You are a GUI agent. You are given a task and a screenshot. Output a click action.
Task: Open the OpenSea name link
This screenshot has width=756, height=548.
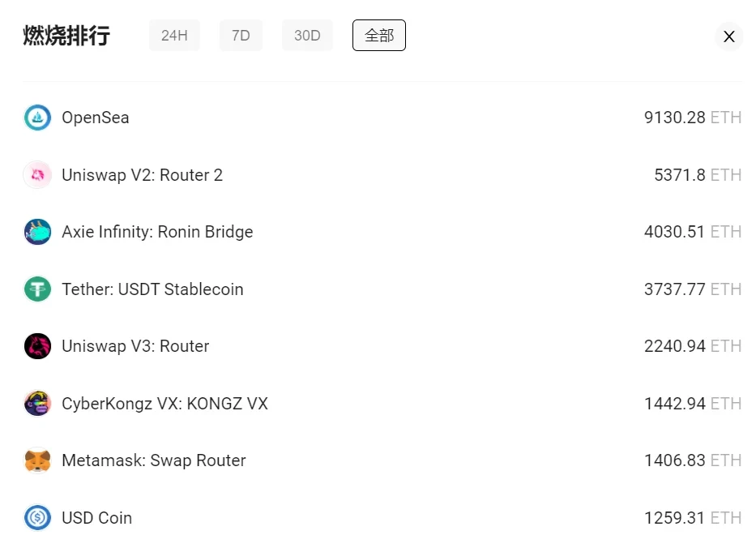pos(96,118)
